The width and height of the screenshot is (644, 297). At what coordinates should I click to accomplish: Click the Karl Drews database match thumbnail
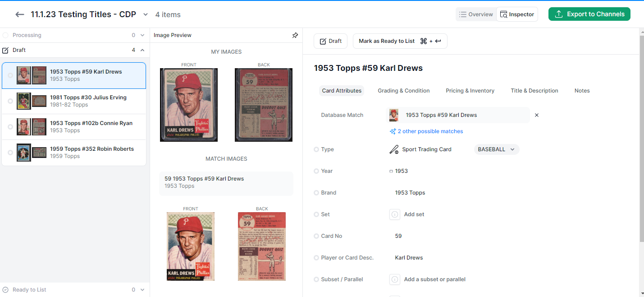pyautogui.click(x=394, y=115)
